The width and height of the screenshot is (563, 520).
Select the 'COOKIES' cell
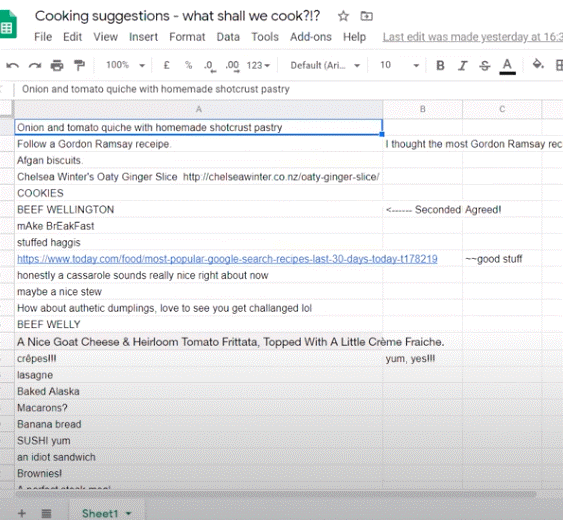tap(199, 193)
